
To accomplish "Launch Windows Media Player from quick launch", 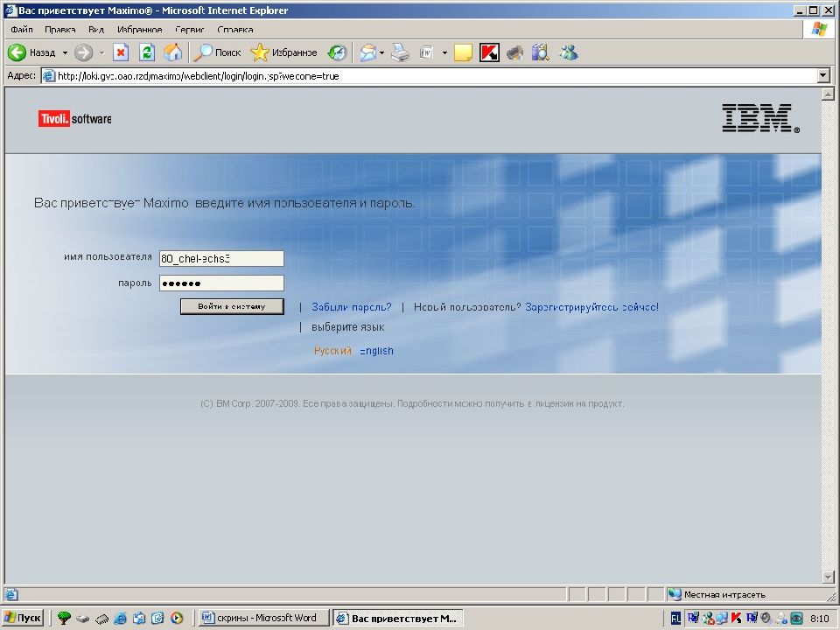I will coord(177,618).
